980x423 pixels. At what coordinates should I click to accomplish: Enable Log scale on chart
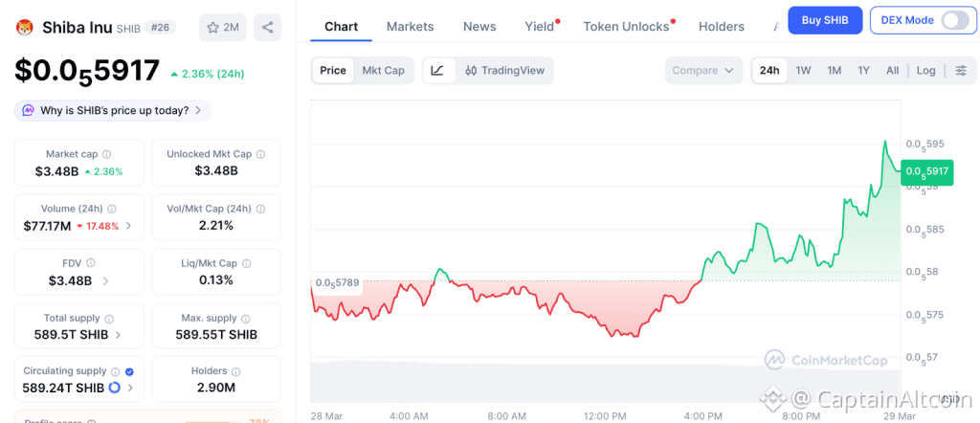[925, 71]
